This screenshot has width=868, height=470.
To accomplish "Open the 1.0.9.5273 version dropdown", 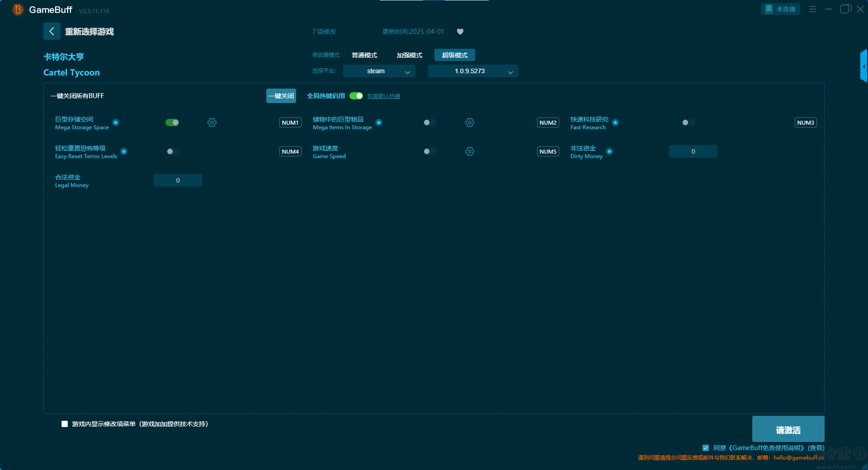I will click(473, 71).
